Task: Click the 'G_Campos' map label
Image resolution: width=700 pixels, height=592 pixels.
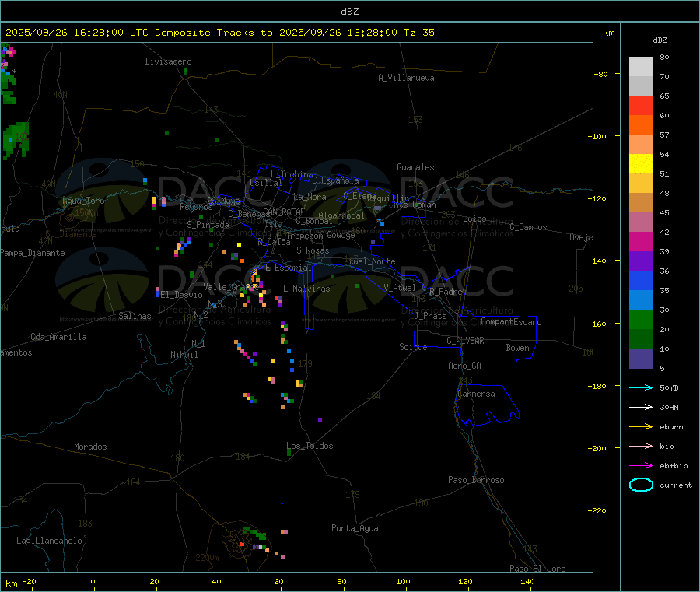Action: point(529,227)
